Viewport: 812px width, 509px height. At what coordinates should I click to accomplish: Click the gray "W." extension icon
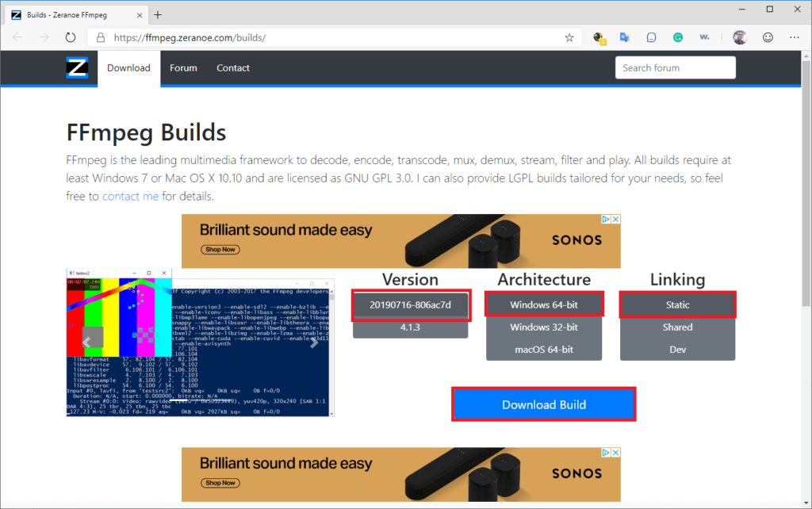704,37
